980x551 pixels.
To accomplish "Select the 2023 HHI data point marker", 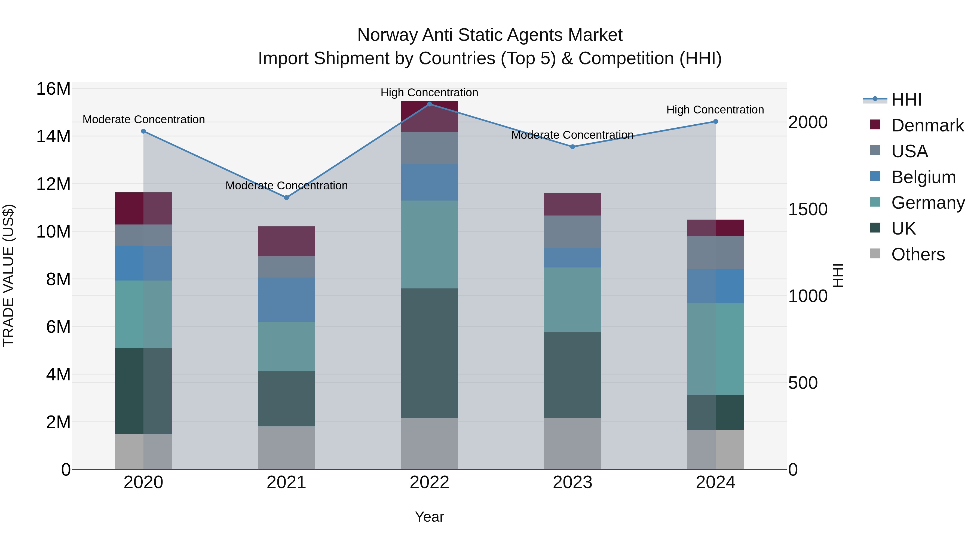I will (x=572, y=147).
